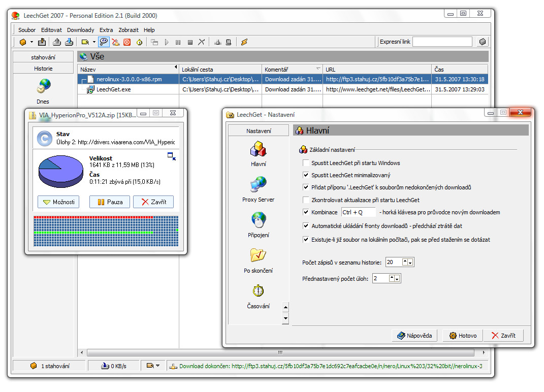Click the Dnes globe-and-clock icon in sidebar
This screenshot has width=544, height=392.
pos(43,86)
